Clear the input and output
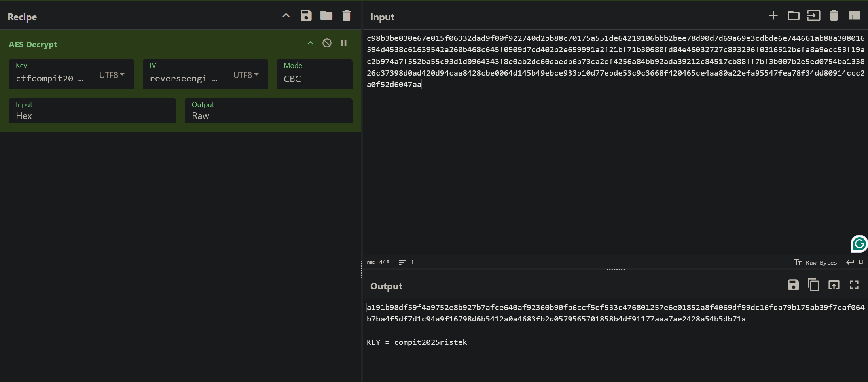Viewport: 868px width, 382px height. coord(834,15)
